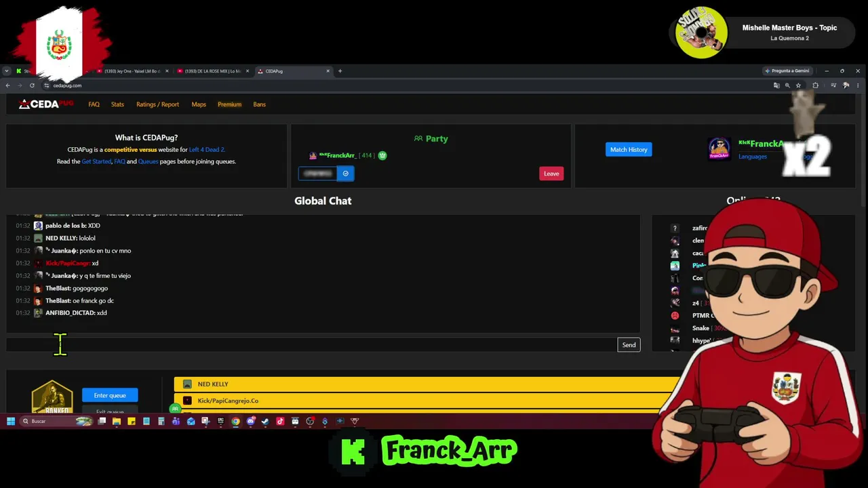
Task: Open the Get Started link
Action: point(96,161)
